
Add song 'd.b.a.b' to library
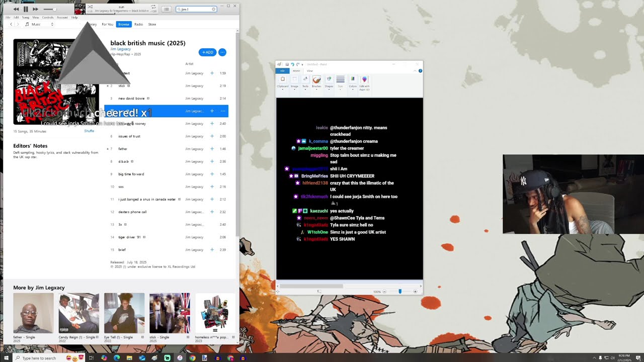212,161
